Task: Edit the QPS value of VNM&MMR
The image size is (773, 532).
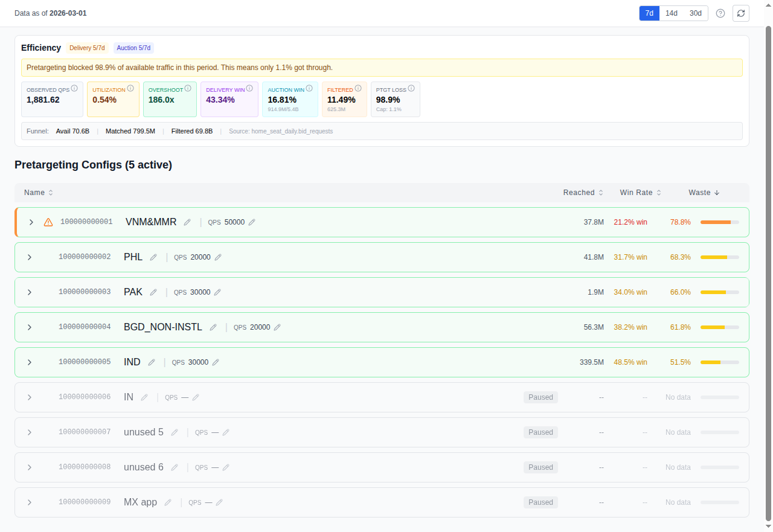Action: (x=252, y=222)
